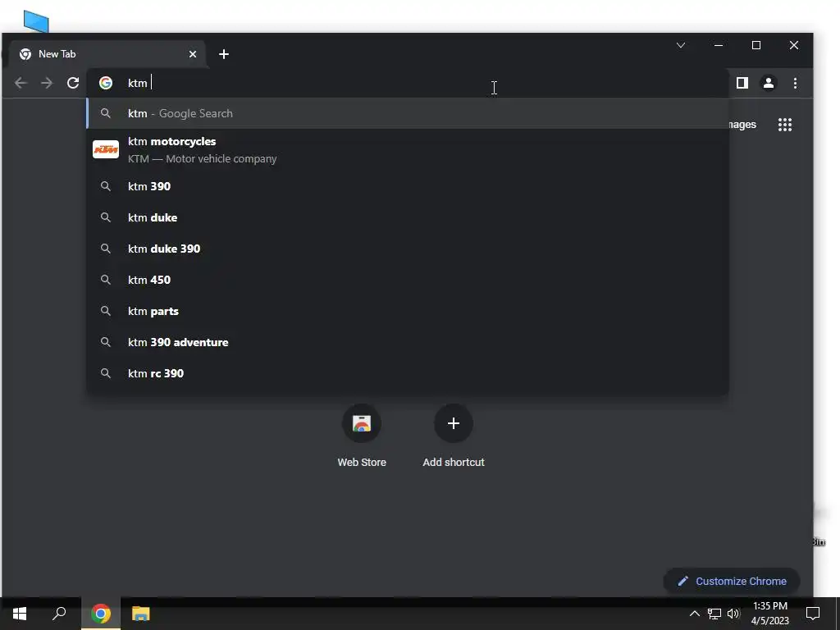Choose the 'ktm 390 adventure' suggestion
This screenshot has width=840, height=630.
[407, 342]
